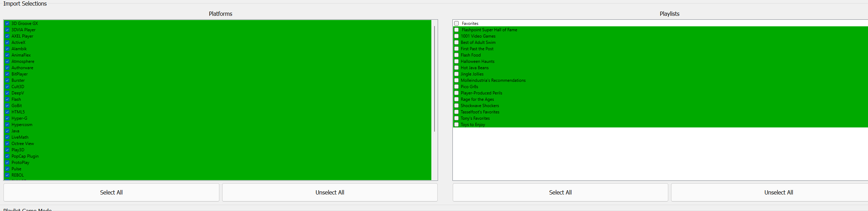Select the Toys to Enjoy label

tap(473, 125)
